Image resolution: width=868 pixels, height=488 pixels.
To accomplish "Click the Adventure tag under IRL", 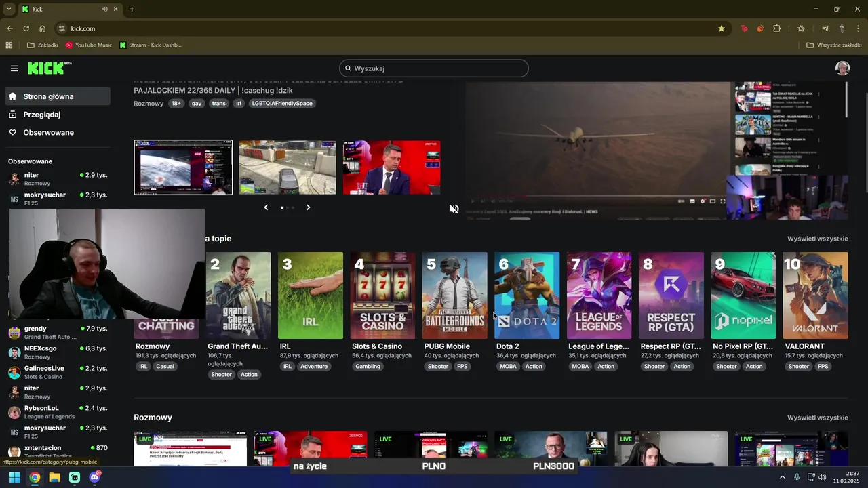I will (314, 367).
